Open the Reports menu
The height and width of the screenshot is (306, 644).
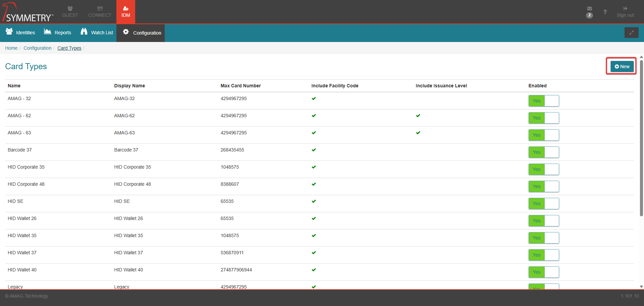(58, 33)
